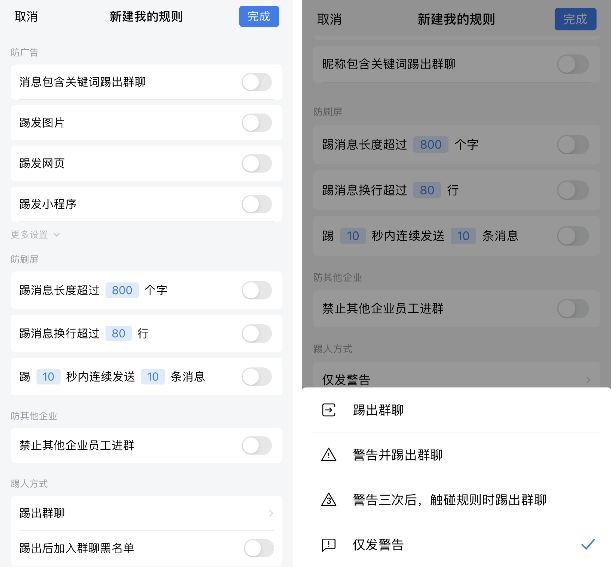The width and height of the screenshot is (612, 567).
Task: Toggle 踢消息长度超过 switch in right screen
Action: coord(573,145)
